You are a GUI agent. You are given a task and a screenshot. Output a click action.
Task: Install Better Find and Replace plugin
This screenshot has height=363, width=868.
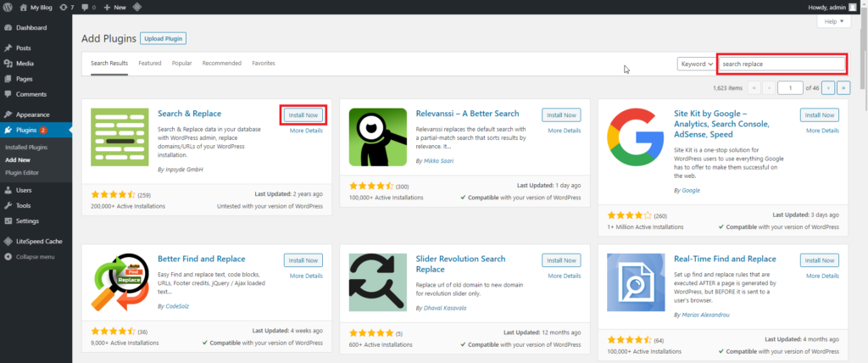[303, 260]
